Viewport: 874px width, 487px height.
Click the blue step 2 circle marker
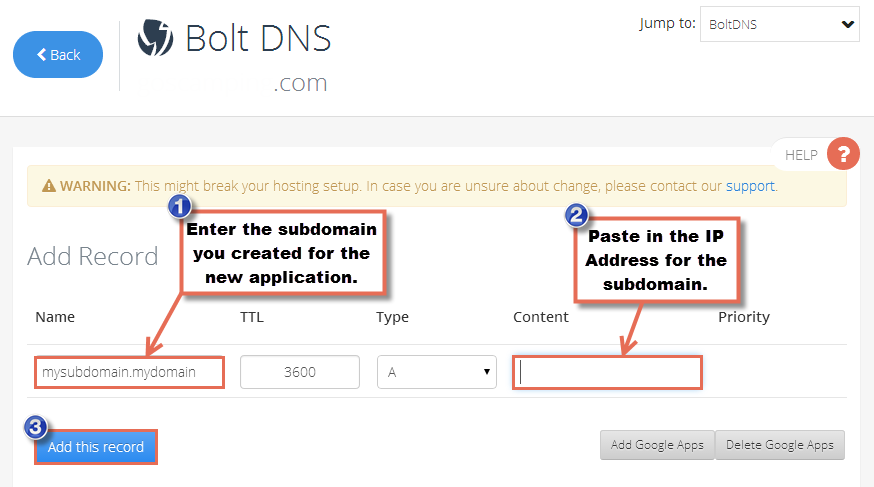[x=576, y=215]
